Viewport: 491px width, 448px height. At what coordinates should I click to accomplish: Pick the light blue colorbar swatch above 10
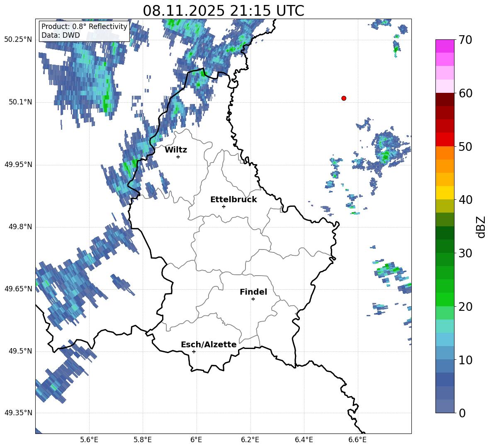coord(445,353)
